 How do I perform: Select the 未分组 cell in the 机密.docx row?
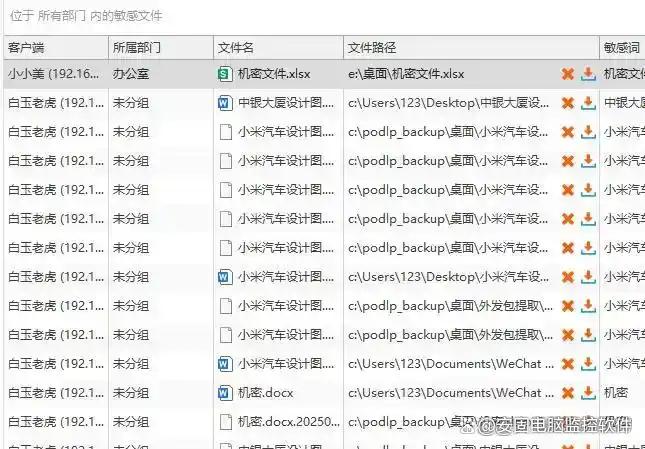[x=131, y=393]
